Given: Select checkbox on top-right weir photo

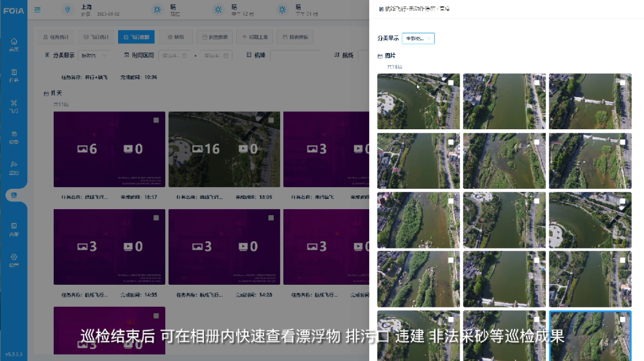Looking at the screenshot, I should (623, 83).
